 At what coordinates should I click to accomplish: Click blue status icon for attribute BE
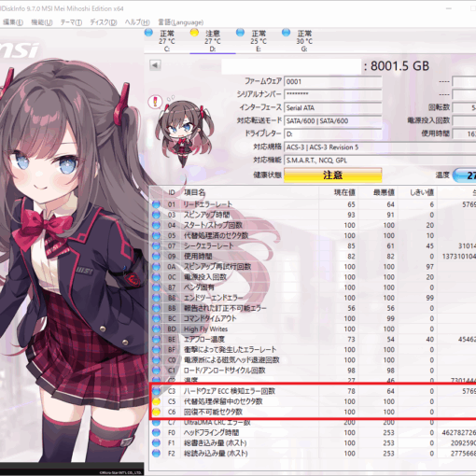click(x=156, y=339)
